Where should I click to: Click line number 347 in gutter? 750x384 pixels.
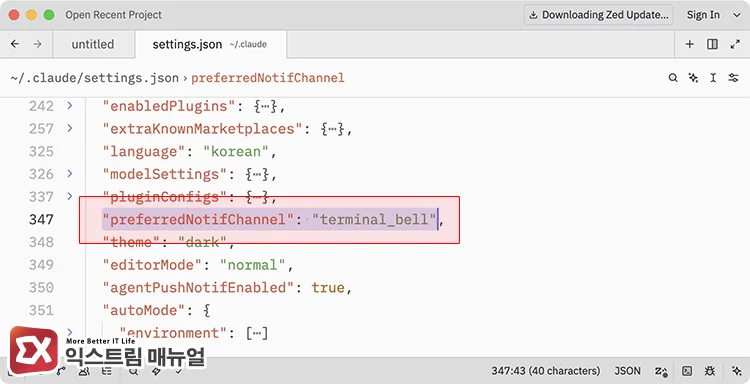tap(41, 219)
